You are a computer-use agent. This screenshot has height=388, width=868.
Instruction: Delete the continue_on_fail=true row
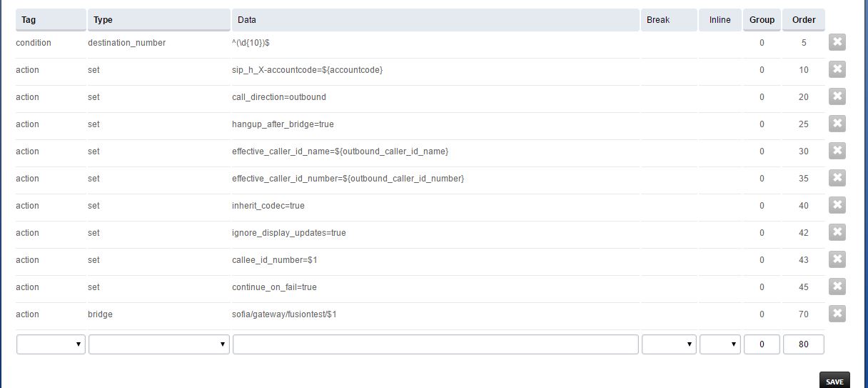pyautogui.click(x=837, y=287)
